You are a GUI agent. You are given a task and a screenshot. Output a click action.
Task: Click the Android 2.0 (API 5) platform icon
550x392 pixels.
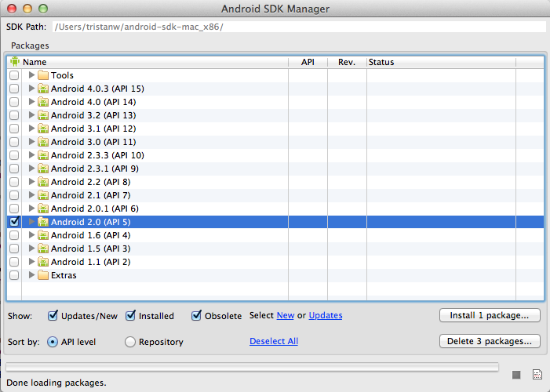tap(43, 222)
